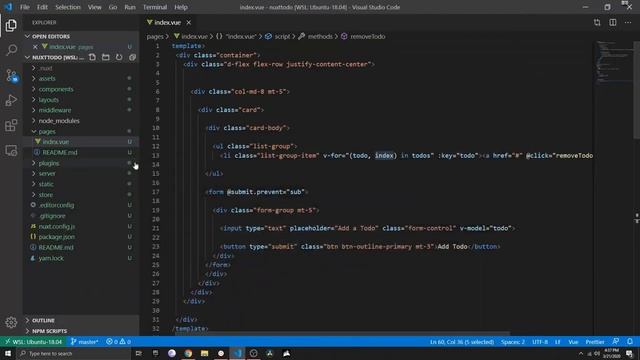The image size is (640, 360).
Task: Click the master branch in status bar
Action: [x=84, y=342]
